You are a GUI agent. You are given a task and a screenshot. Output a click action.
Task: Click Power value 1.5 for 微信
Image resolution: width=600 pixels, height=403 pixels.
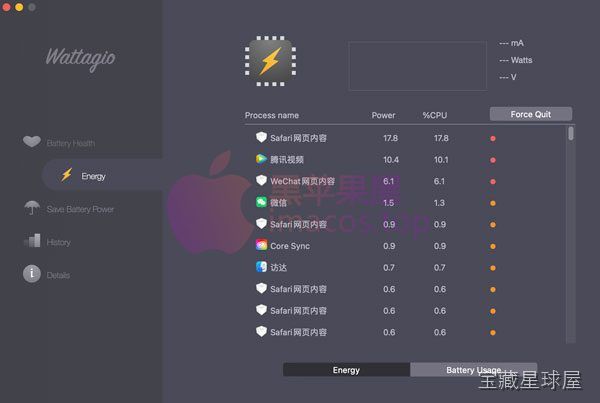click(x=388, y=203)
